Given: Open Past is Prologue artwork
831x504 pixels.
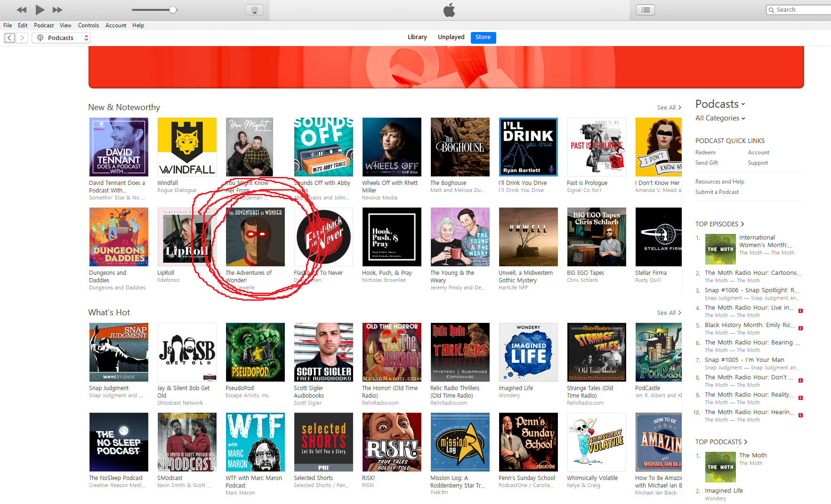Looking at the screenshot, I should pyautogui.click(x=597, y=147).
